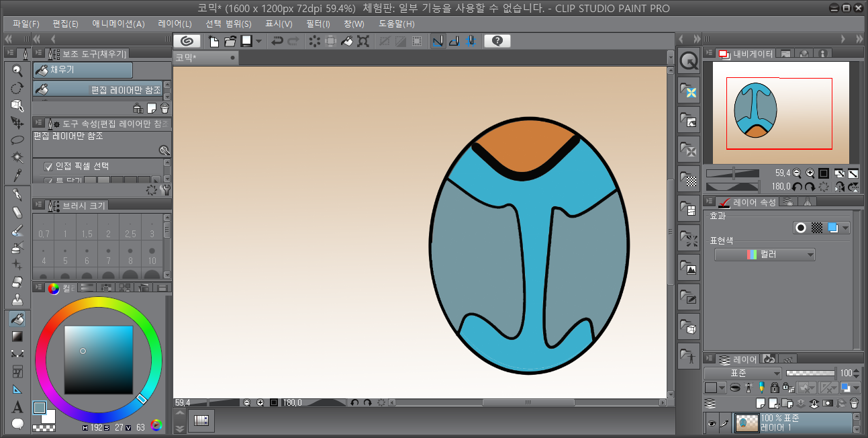
Task: Open the 애니메이션(A) menu
Action: (x=118, y=24)
